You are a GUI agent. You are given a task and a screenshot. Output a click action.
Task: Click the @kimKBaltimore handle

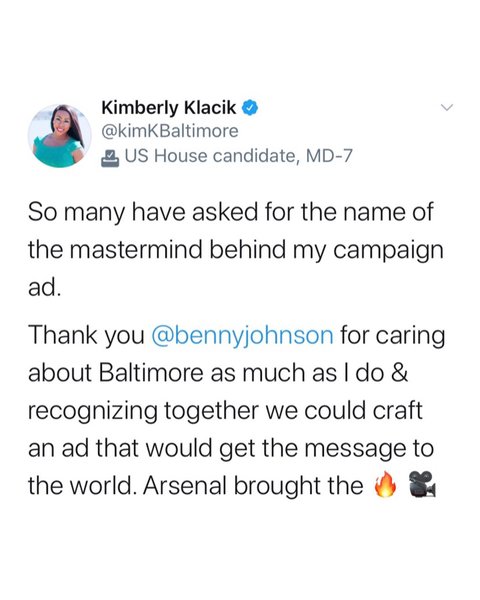pyautogui.click(x=170, y=131)
